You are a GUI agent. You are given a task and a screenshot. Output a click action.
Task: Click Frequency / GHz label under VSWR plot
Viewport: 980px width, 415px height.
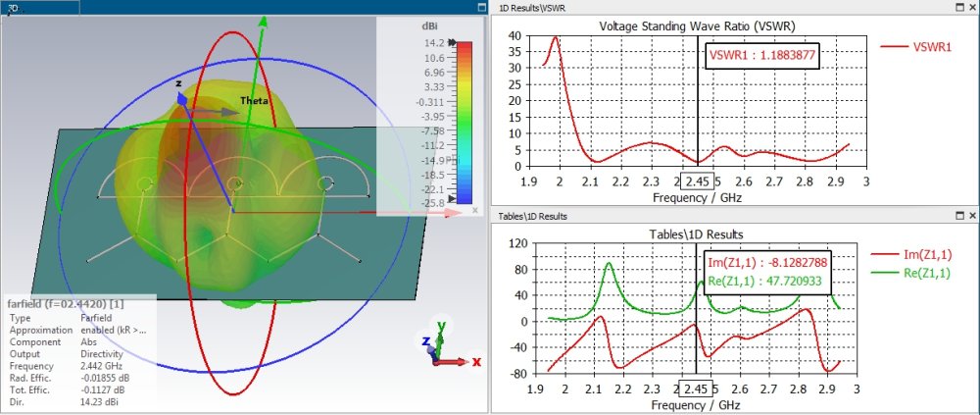(697, 198)
